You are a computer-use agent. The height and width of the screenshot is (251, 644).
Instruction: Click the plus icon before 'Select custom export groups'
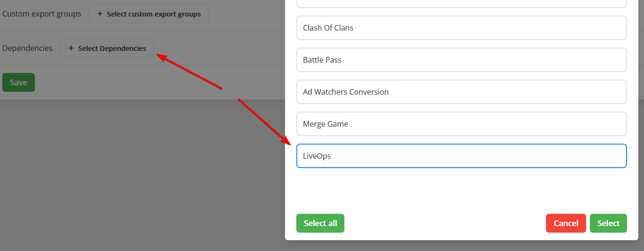tap(99, 14)
